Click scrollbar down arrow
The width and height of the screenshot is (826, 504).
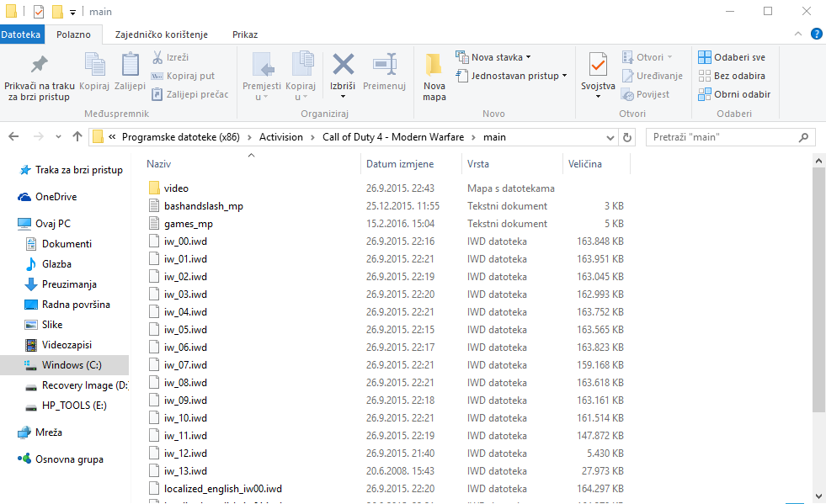[818, 496]
